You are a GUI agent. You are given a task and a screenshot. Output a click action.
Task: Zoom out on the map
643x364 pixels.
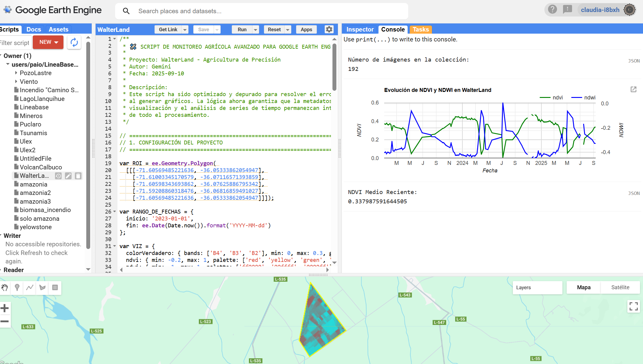pos(5,321)
